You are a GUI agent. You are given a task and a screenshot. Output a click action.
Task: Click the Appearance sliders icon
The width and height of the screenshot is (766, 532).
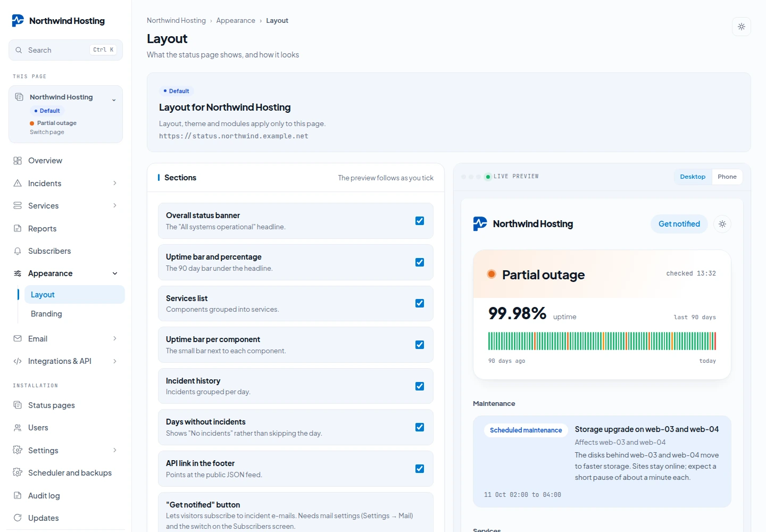click(18, 273)
